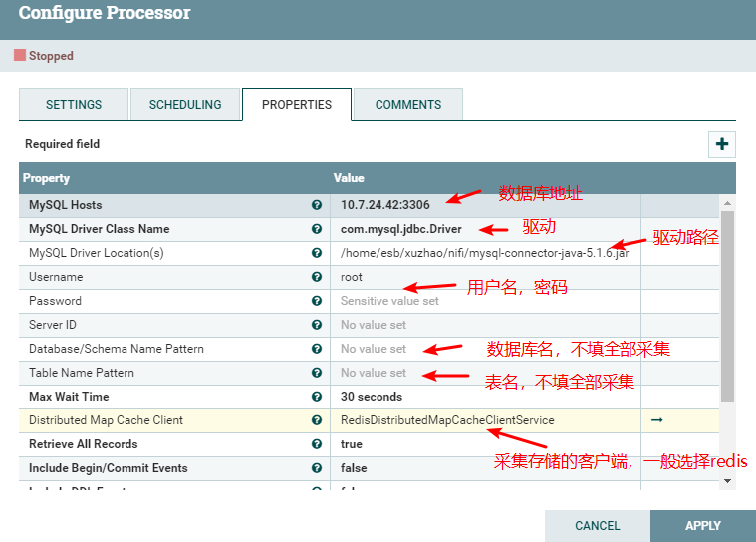Screen dimensions: 756x542
Task: Select the Max Wait Time property name
Action: point(69,397)
